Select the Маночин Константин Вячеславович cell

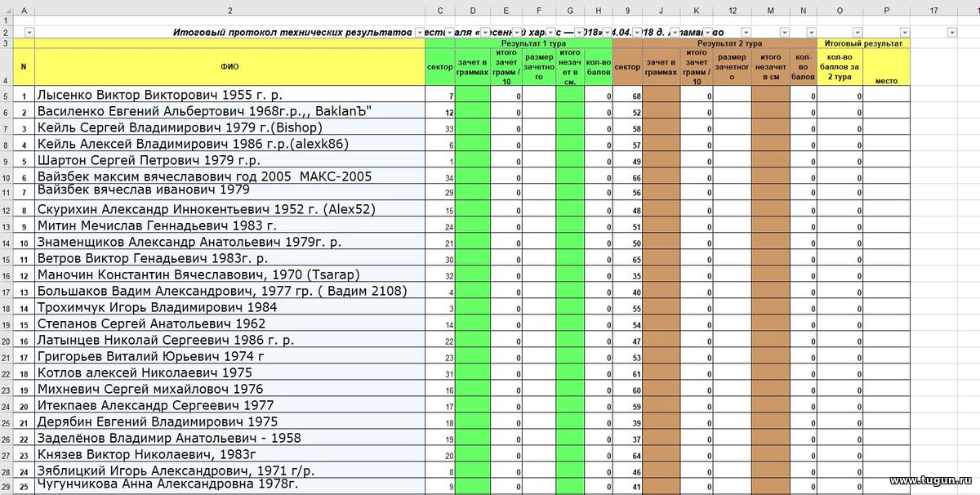(x=230, y=275)
